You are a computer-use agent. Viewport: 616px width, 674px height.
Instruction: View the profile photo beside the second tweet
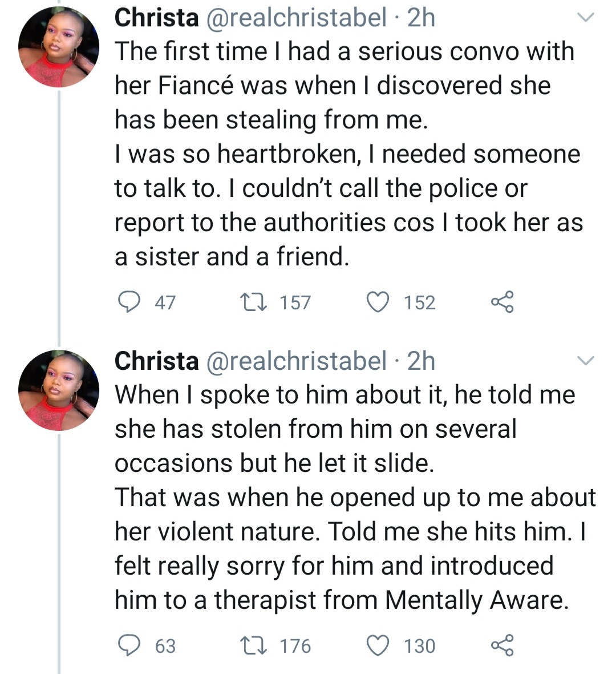coord(59,390)
